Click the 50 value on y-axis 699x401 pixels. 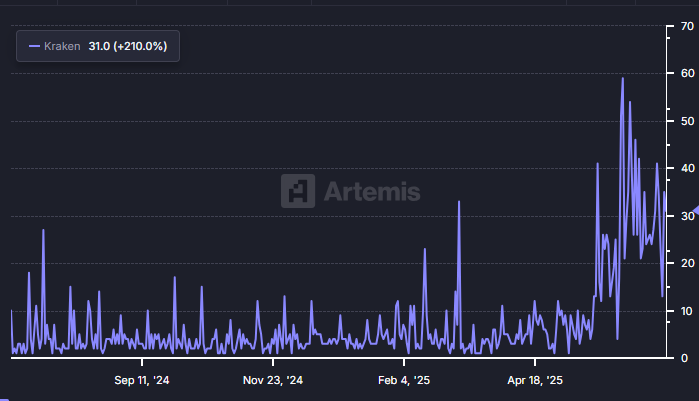click(687, 121)
